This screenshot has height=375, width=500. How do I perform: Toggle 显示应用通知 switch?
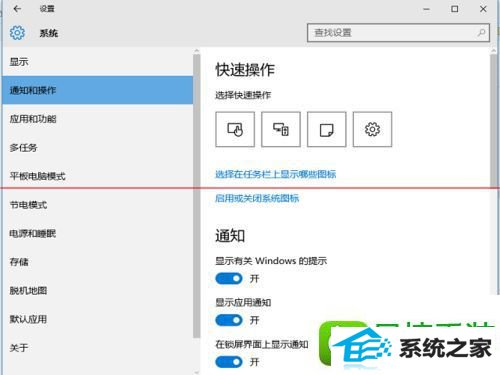[229, 320]
